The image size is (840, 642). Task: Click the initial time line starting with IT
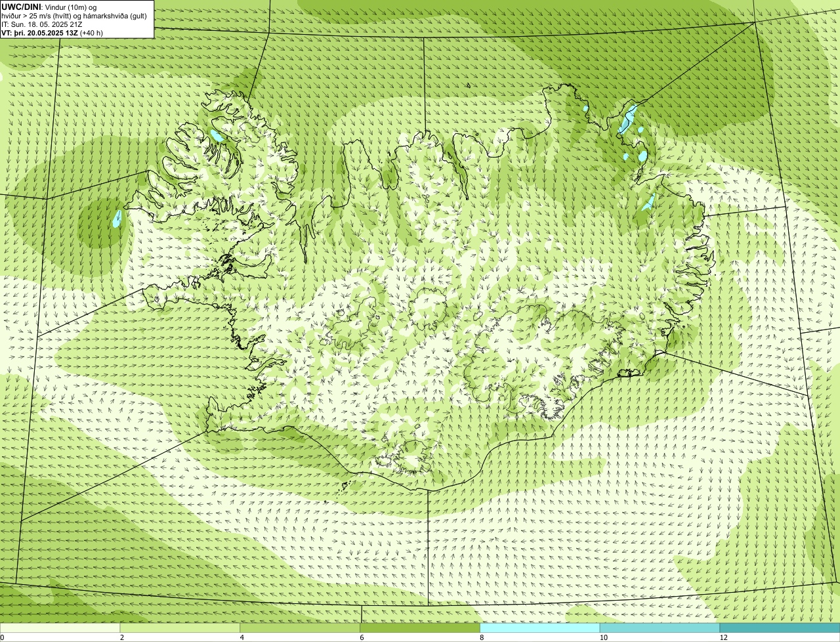coord(42,24)
